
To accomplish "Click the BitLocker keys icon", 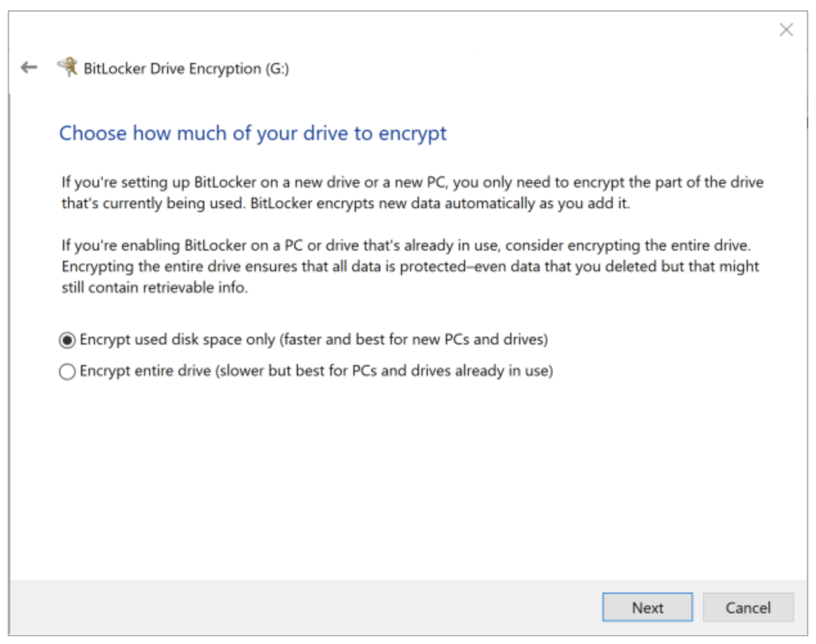I will click(x=67, y=67).
